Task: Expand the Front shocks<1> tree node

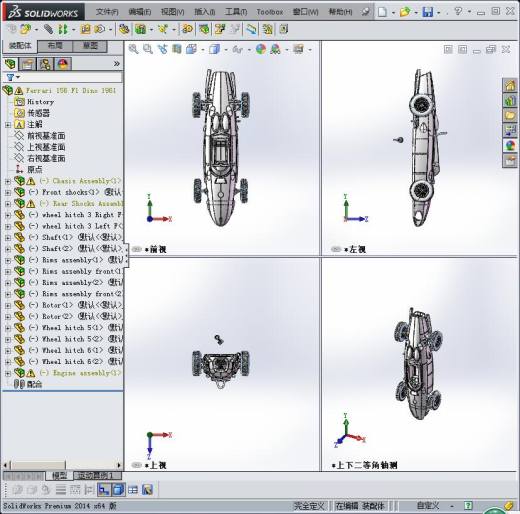Action: pyautogui.click(x=8, y=192)
